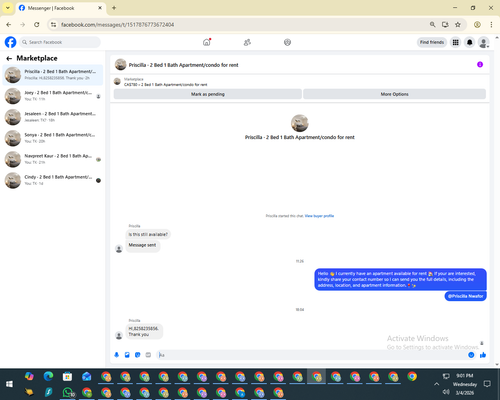Open the purple conversation information icon

point(480,65)
